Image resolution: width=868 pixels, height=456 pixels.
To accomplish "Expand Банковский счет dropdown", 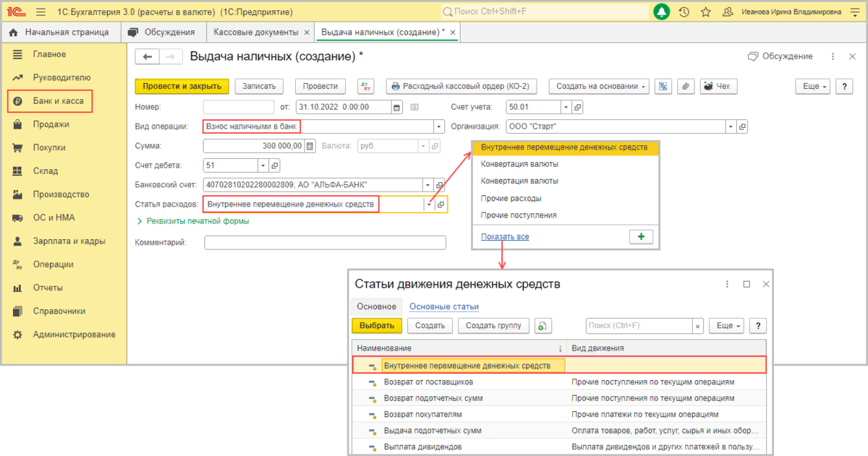I will [427, 185].
